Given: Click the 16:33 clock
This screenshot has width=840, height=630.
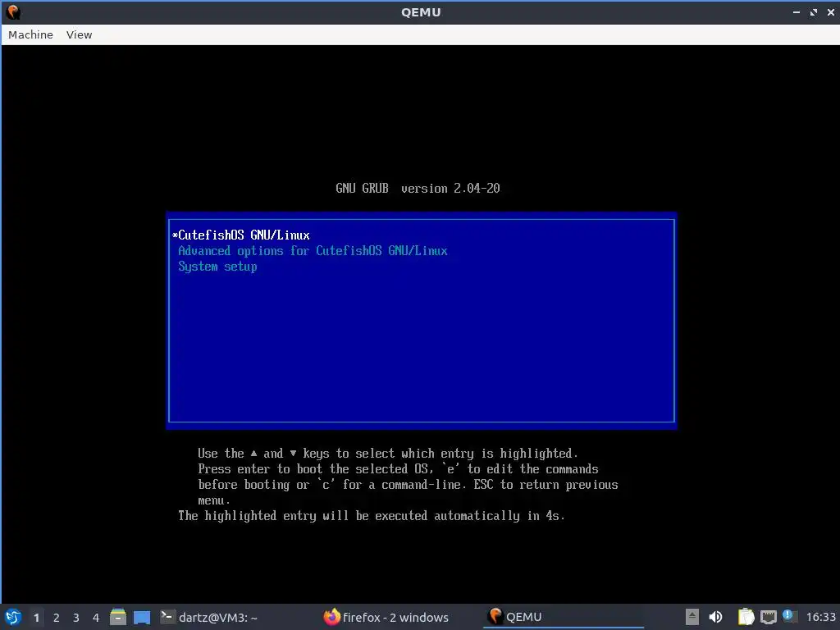Looking at the screenshot, I should point(820,618).
